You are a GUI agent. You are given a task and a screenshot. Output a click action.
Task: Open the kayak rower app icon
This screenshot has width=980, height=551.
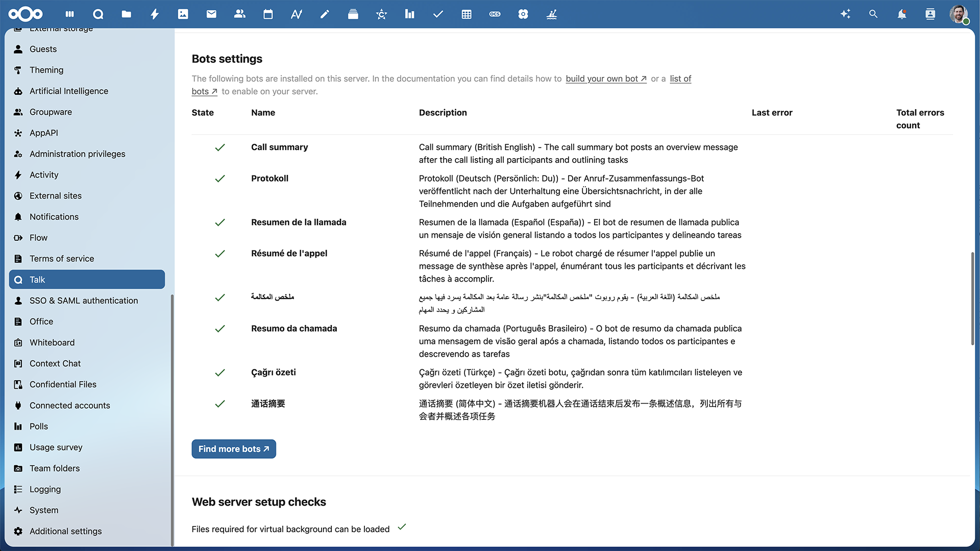pos(551,14)
